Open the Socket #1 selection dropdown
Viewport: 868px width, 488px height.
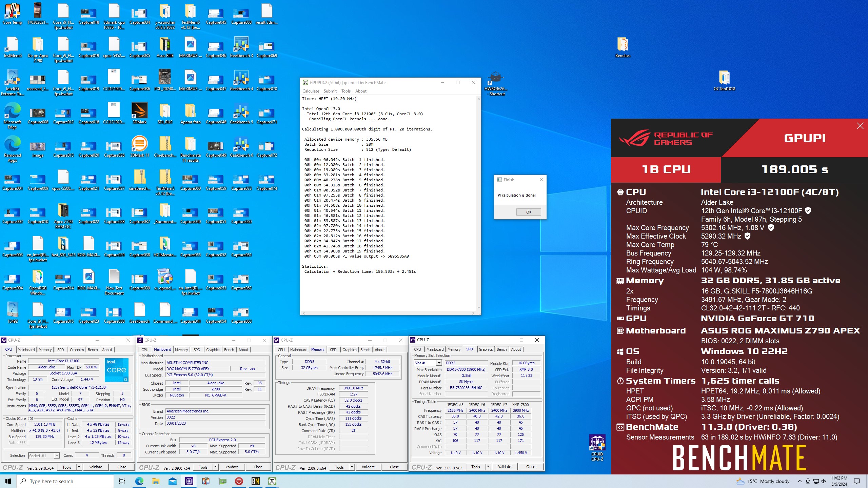(x=44, y=455)
